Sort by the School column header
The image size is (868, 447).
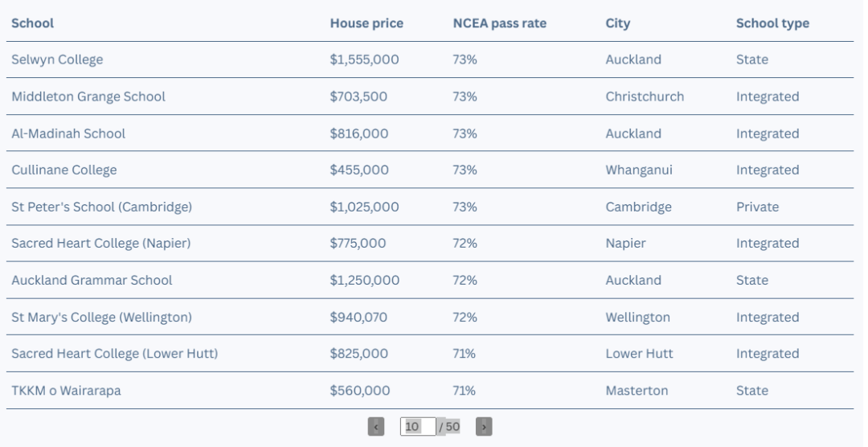click(33, 23)
